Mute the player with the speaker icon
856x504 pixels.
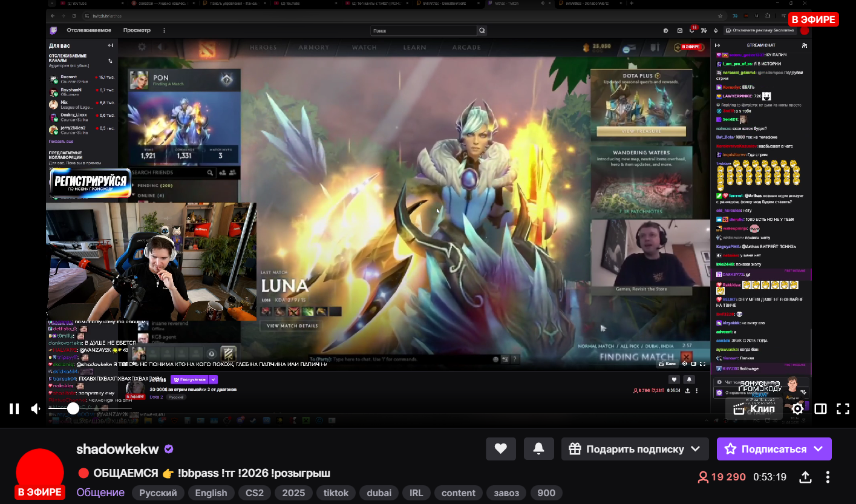click(36, 408)
